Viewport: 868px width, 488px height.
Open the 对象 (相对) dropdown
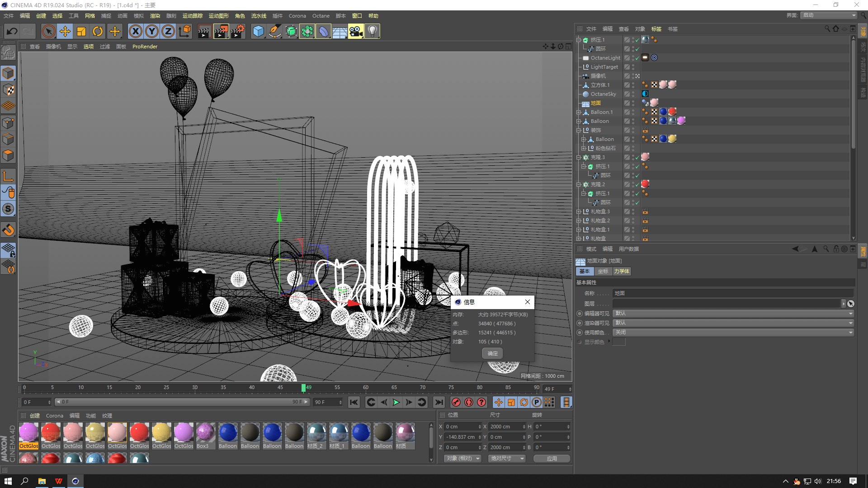[x=462, y=458]
